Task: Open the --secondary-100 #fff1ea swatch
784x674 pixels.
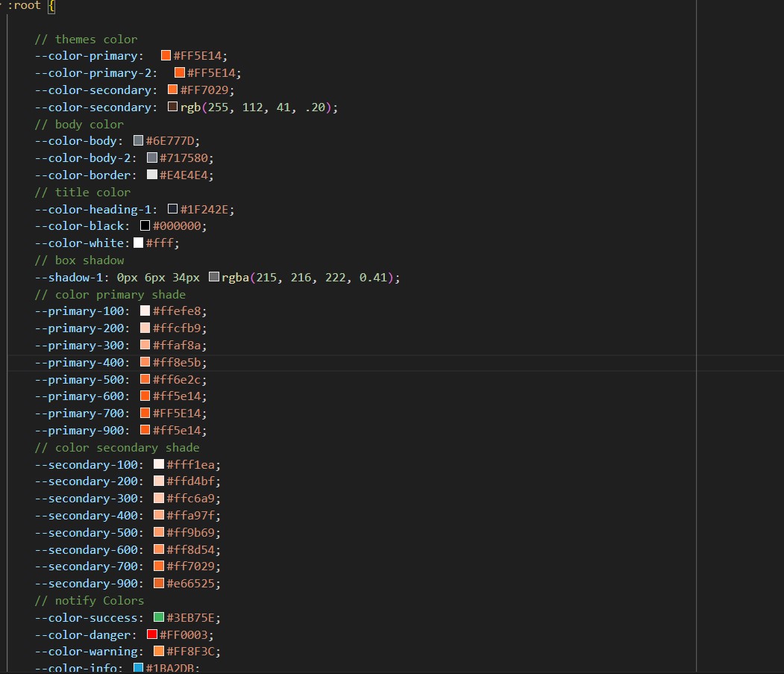Action: pos(159,465)
